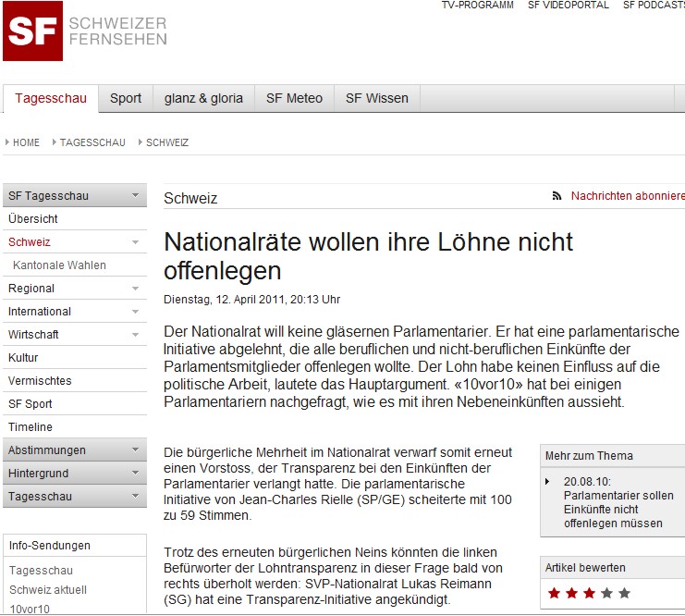Expand the International sidebar arrow
The image size is (685, 616).
coord(135,312)
